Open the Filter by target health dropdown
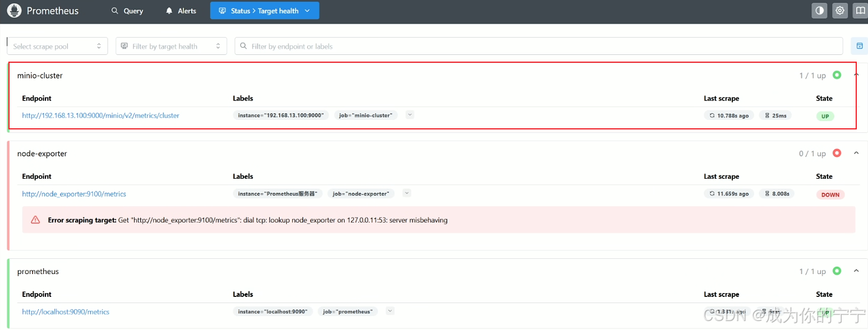The height and width of the screenshot is (330, 868). tap(171, 46)
